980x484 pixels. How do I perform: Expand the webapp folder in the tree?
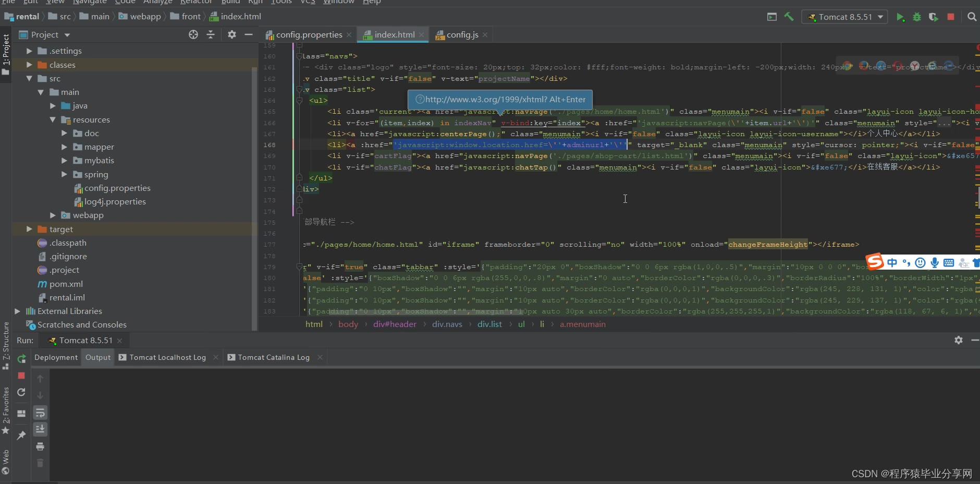(x=53, y=215)
